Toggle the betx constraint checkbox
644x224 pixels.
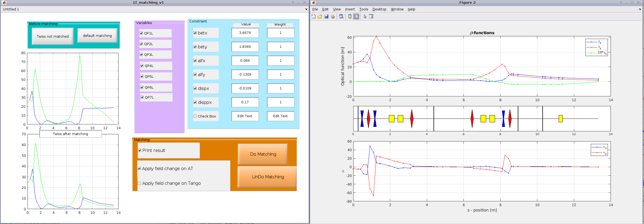195,33
